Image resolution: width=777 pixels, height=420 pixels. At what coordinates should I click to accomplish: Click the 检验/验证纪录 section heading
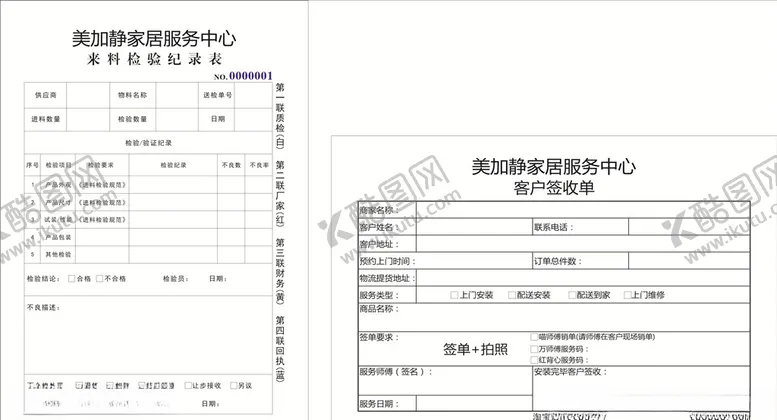(148, 143)
